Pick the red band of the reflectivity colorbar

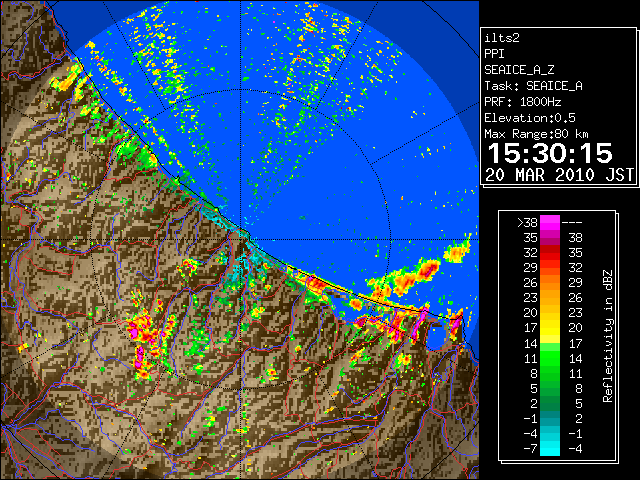[550, 253]
